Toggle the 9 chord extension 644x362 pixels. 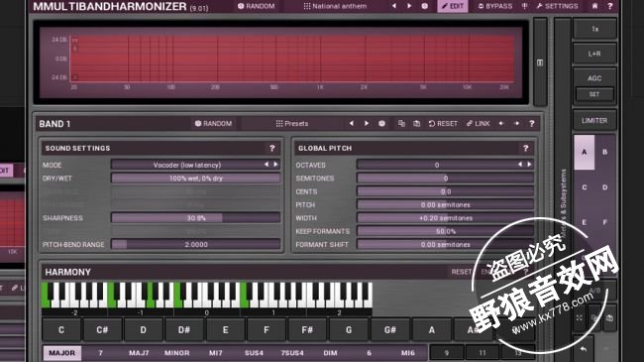point(447,353)
